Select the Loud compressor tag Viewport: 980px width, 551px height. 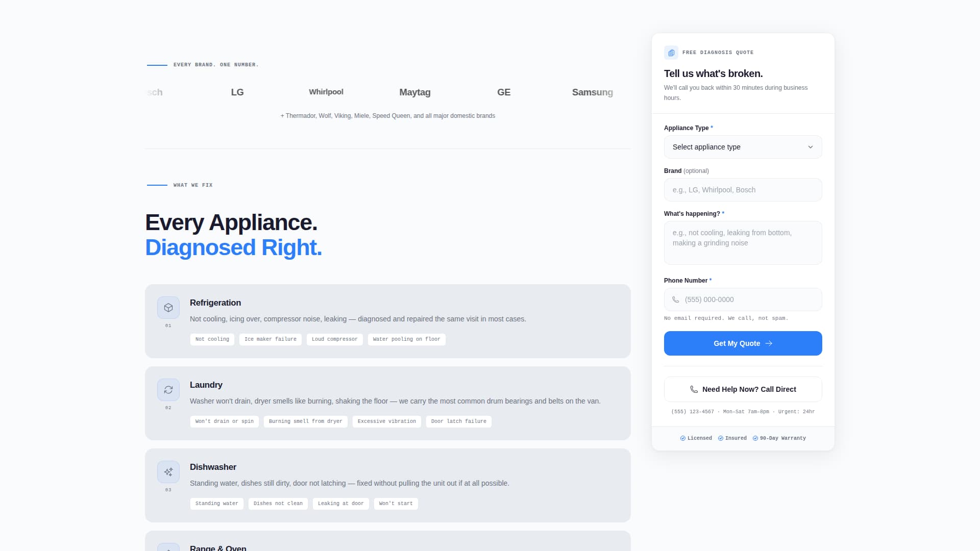(x=335, y=339)
